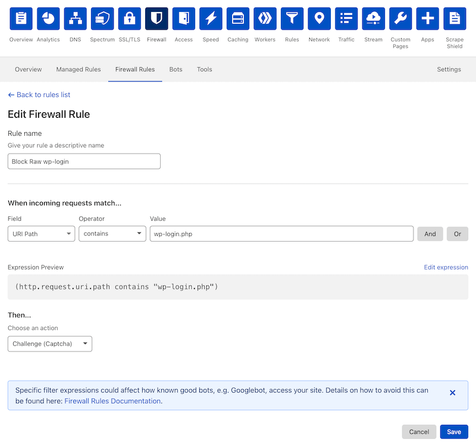This screenshot has height=448, width=476.
Task: Open the Field dropdown showing URI Path
Action: point(40,234)
